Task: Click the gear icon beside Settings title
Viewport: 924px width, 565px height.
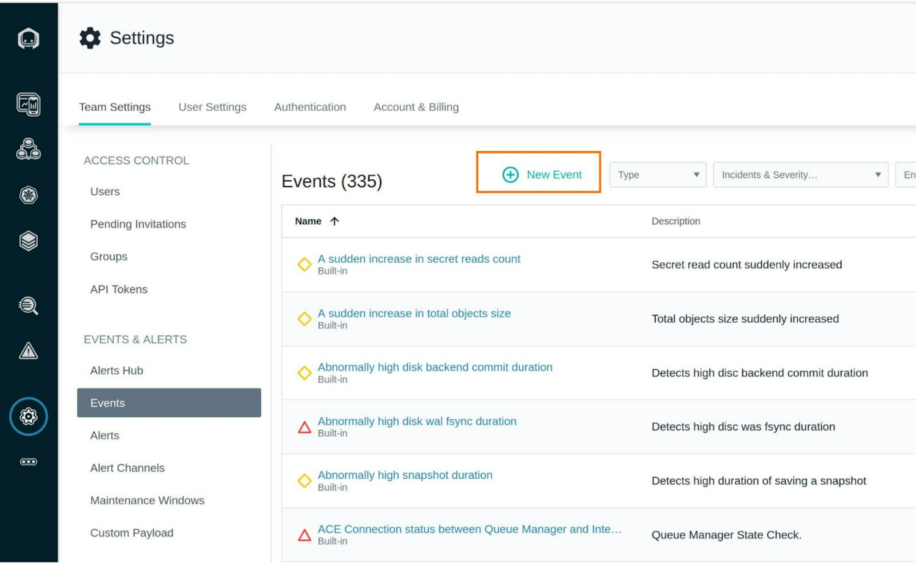Action: tap(90, 38)
